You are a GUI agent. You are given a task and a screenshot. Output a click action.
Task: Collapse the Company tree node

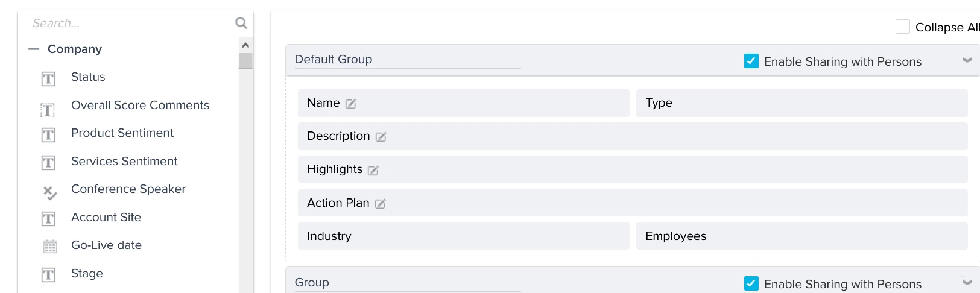(34, 49)
